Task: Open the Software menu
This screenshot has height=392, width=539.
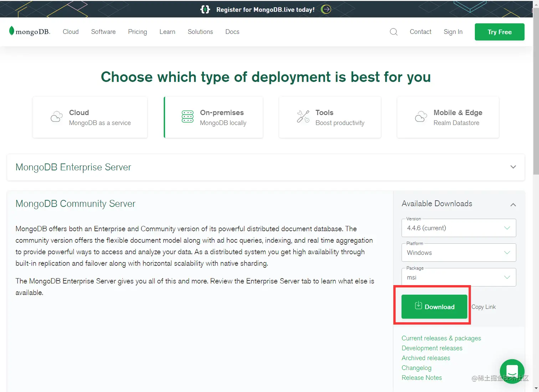Action: [103, 32]
